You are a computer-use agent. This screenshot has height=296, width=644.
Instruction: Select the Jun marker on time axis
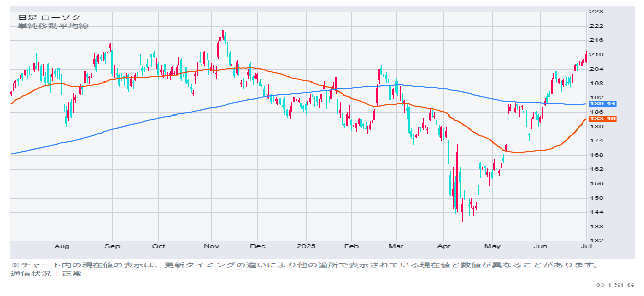pyautogui.click(x=540, y=246)
